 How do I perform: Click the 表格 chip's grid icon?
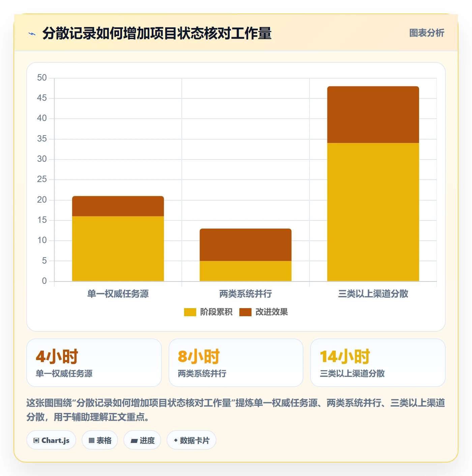pos(91,441)
